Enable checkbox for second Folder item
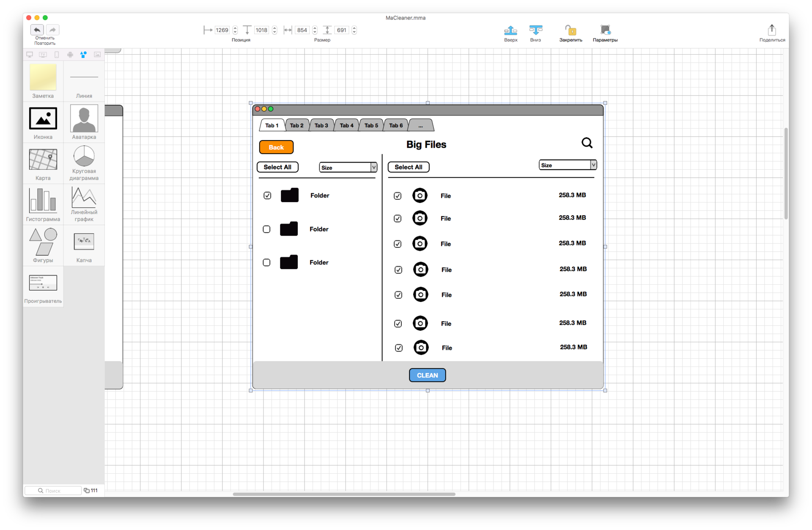 (266, 228)
